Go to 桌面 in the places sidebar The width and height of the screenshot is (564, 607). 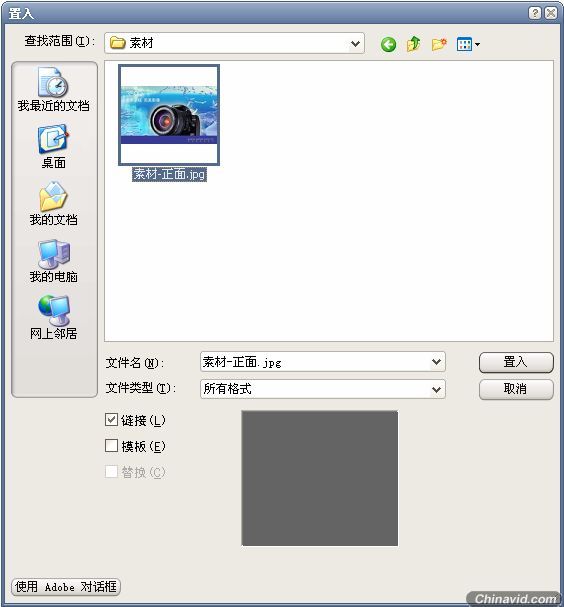[x=53, y=146]
